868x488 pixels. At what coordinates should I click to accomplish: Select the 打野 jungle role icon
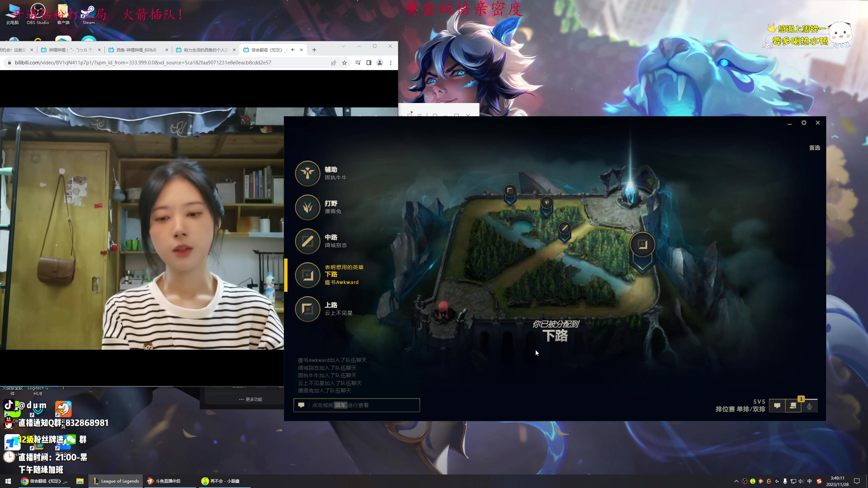pyautogui.click(x=308, y=207)
